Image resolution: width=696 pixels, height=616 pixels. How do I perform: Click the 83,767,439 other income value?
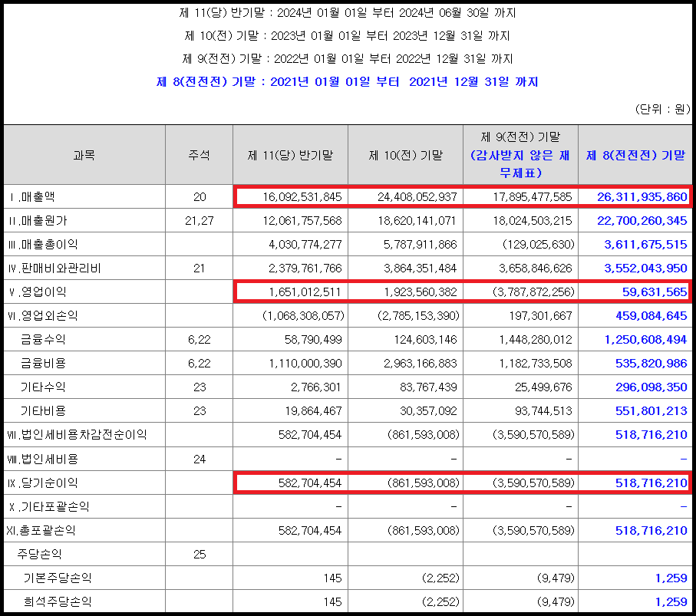(x=428, y=387)
